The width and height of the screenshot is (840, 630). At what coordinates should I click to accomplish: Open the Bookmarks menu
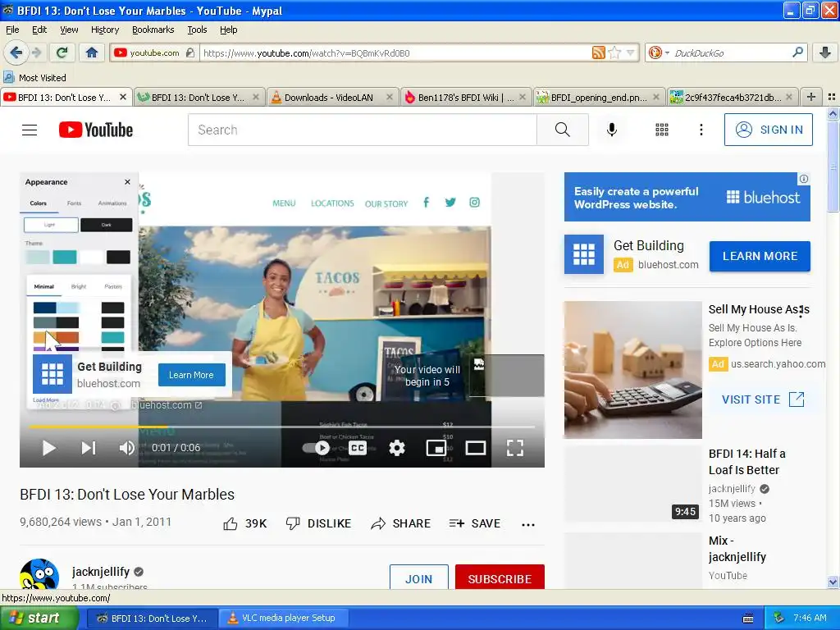[x=153, y=30]
